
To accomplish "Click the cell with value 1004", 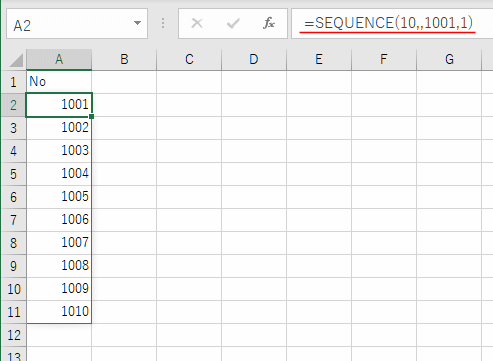I will 59,174.
